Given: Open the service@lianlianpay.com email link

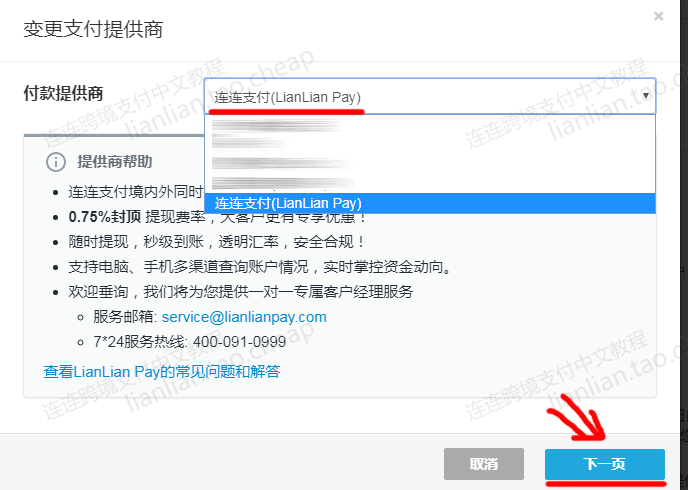Looking at the screenshot, I should click(244, 317).
